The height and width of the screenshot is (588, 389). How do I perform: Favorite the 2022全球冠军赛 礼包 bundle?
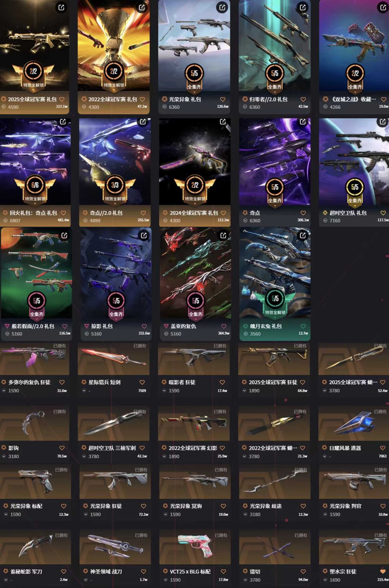click(x=142, y=99)
